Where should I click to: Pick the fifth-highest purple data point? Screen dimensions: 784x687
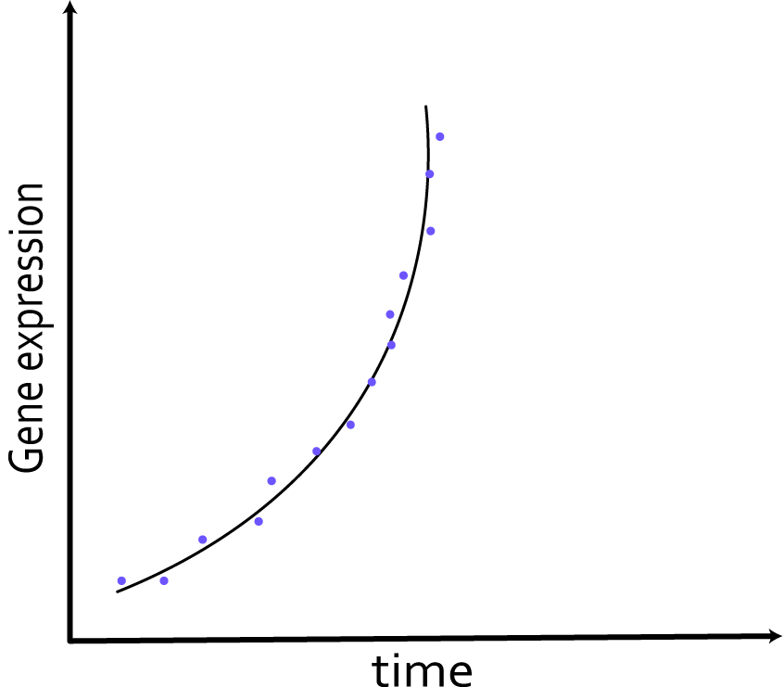pyautogui.click(x=390, y=314)
